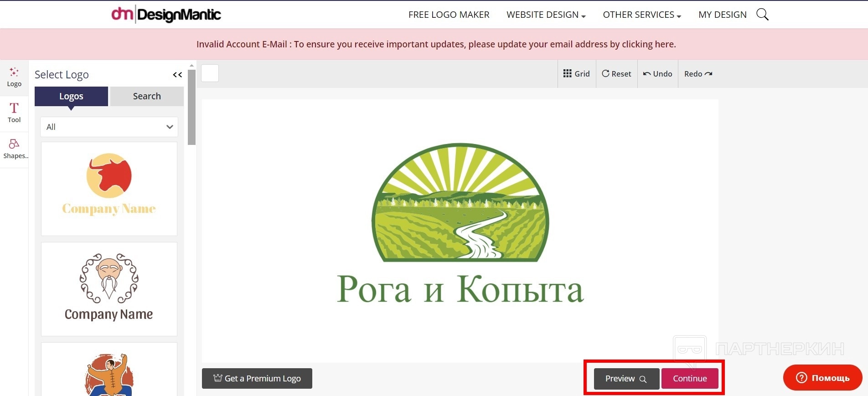Click the Continue button
This screenshot has height=396, width=868.
pyautogui.click(x=690, y=379)
